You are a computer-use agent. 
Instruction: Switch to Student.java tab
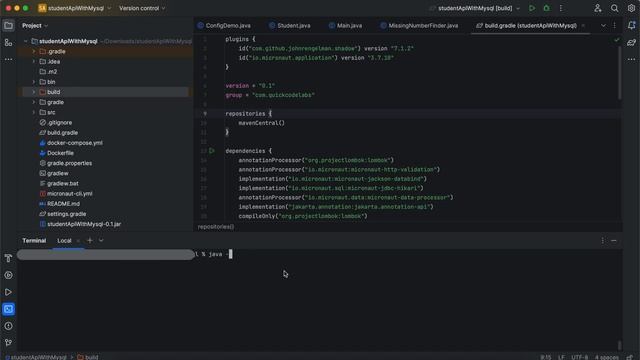point(289,26)
